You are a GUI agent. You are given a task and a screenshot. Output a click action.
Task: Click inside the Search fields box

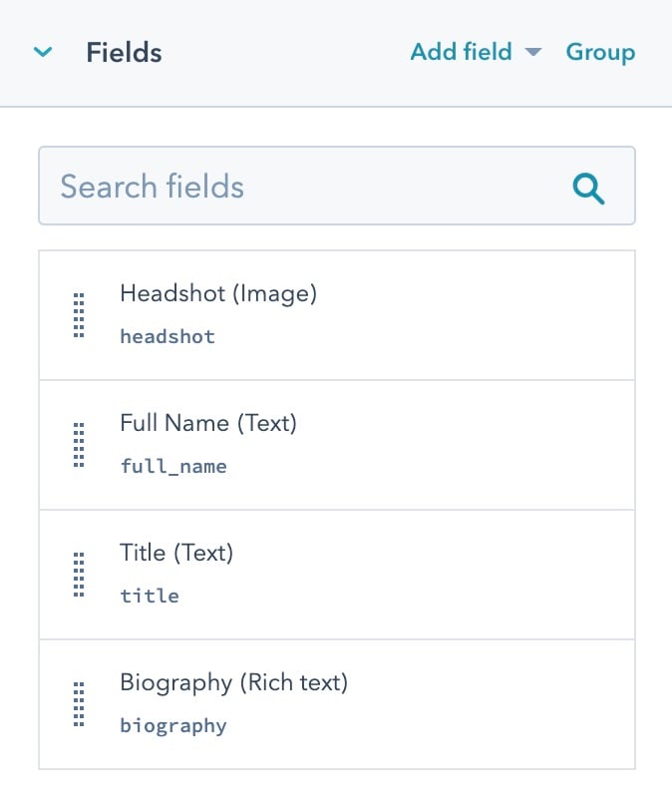[299, 187]
